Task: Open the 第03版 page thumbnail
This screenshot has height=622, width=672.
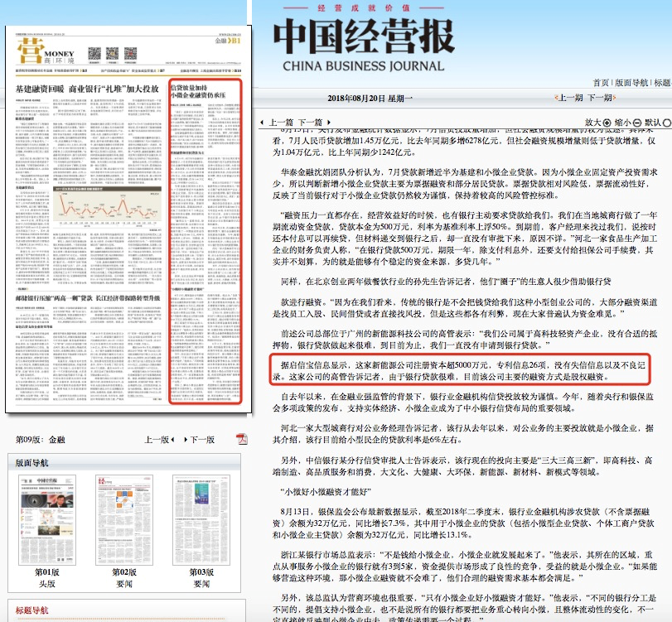Action: pos(201,520)
